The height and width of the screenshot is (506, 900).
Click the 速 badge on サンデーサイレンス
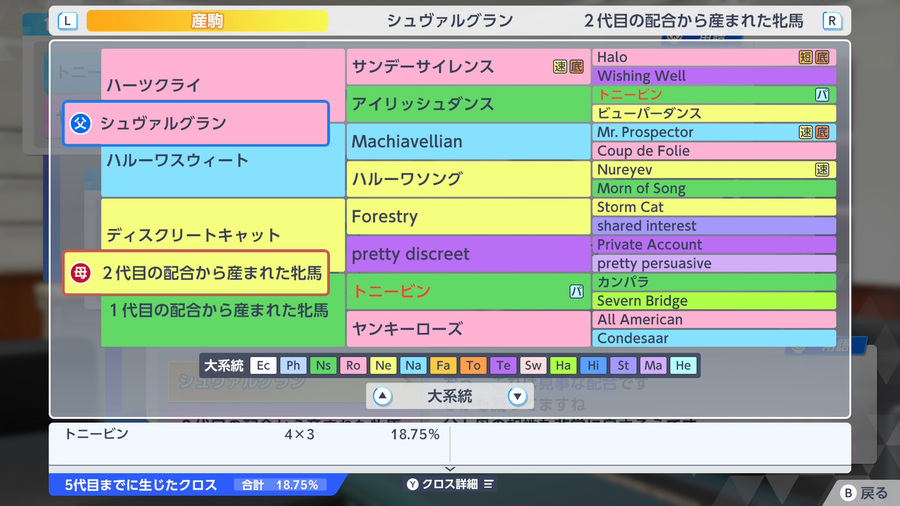click(x=560, y=67)
